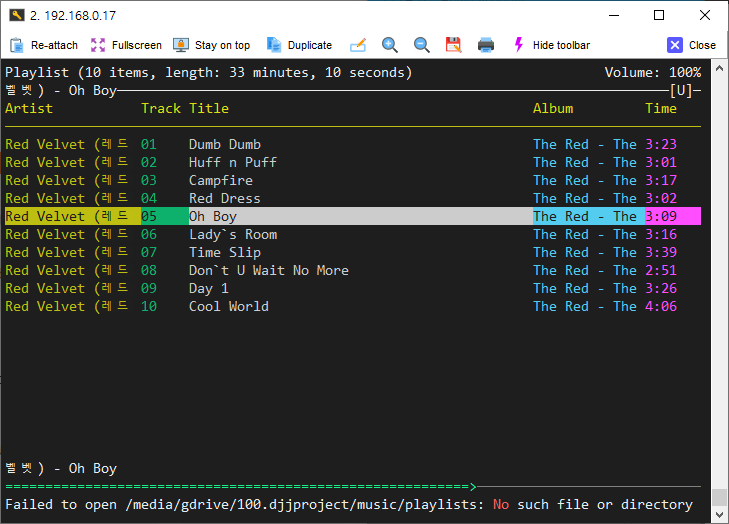Screen dimensions: 729x524
Task: Click the pencil rename/edit icon
Action: [x=358, y=45]
